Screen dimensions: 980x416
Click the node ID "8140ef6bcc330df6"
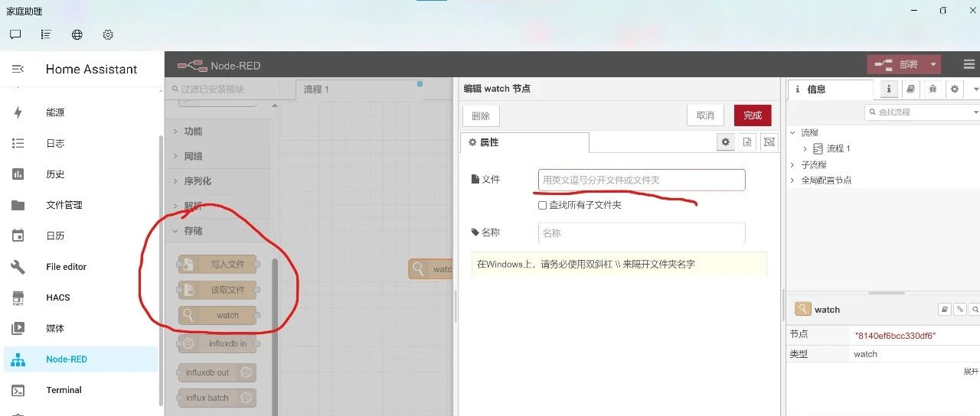tap(895, 336)
